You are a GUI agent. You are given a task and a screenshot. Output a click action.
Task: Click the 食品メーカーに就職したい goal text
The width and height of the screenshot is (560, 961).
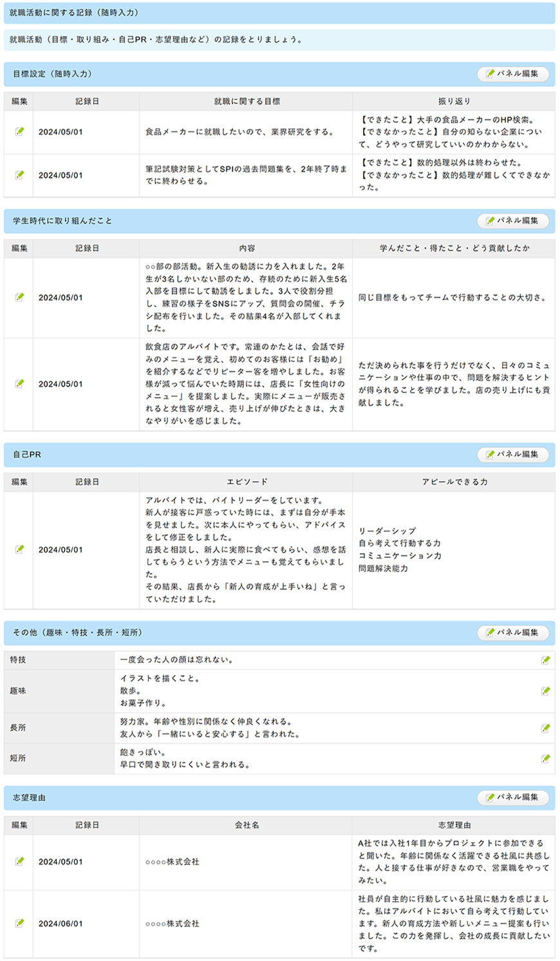[x=240, y=132]
